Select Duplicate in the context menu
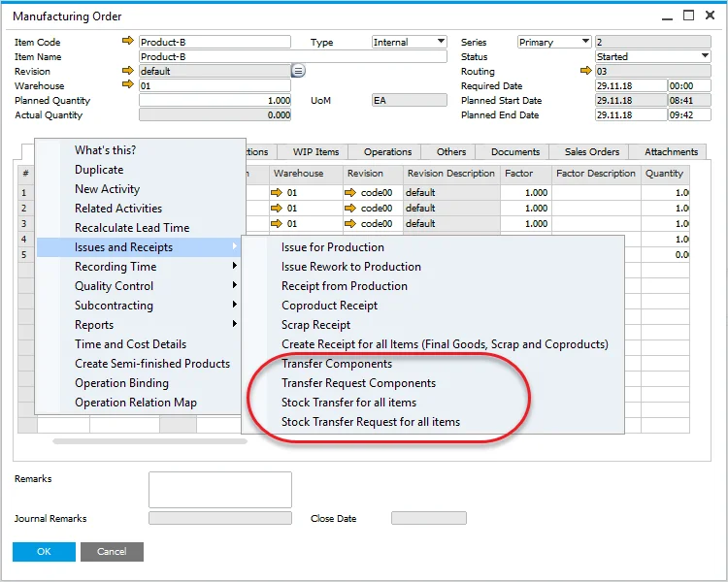Image resolution: width=728 pixels, height=582 pixels. 99,170
